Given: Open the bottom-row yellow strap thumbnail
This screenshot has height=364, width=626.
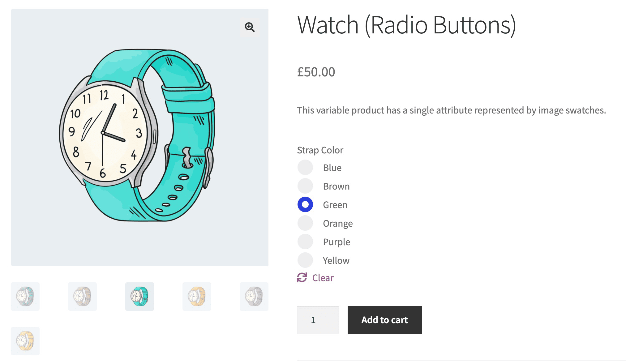Looking at the screenshot, I should click(25, 340).
